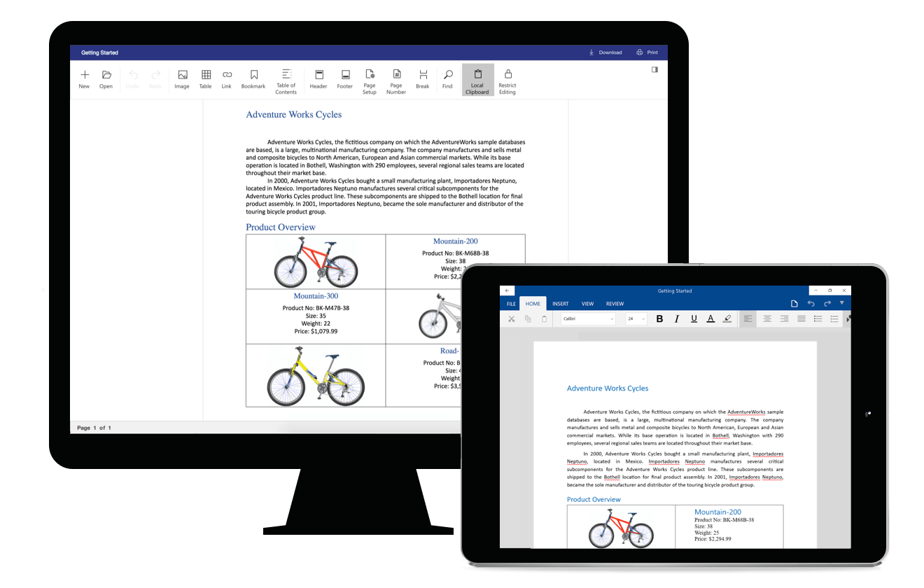Toggle the properties pane icon at right
The height and width of the screenshot is (588, 924).
pyautogui.click(x=654, y=69)
